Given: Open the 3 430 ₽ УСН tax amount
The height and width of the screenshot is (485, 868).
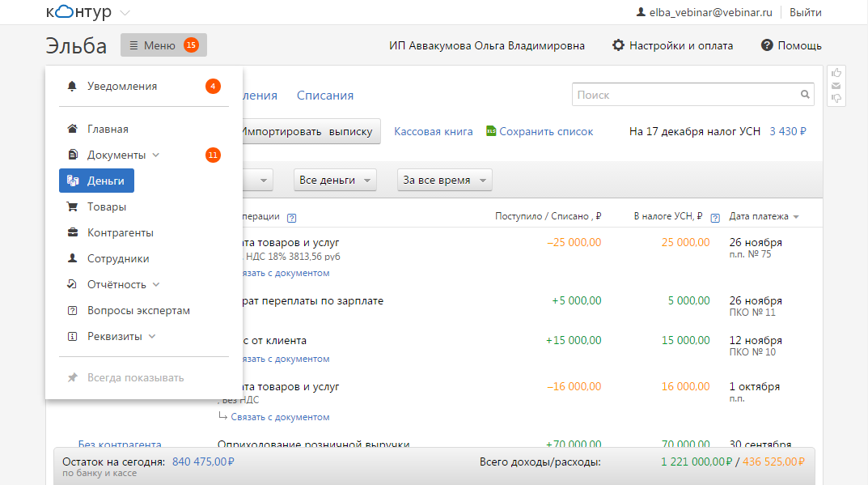Looking at the screenshot, I should point(788,131).
